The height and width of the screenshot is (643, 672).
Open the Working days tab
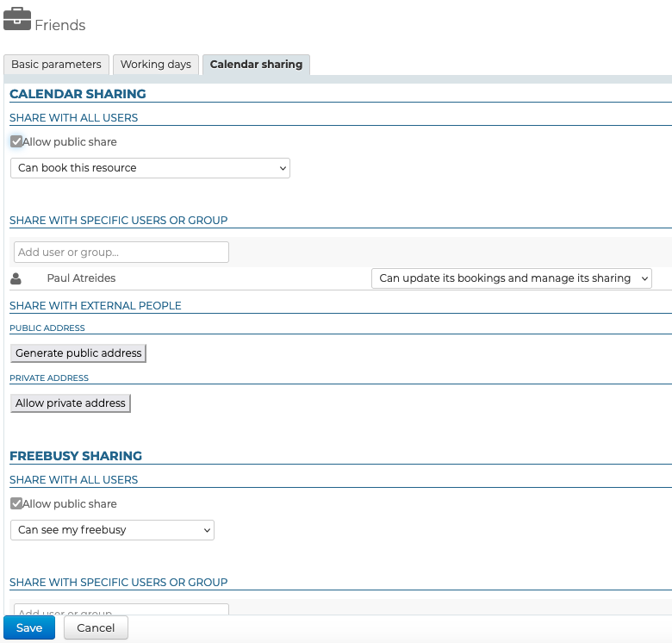(155, 65)
